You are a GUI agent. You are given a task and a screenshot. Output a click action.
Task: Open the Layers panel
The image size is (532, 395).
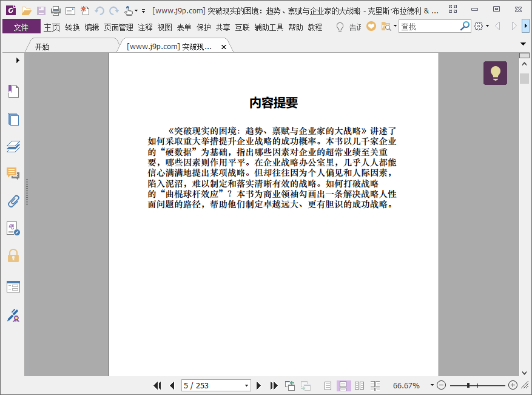[13, 146]
